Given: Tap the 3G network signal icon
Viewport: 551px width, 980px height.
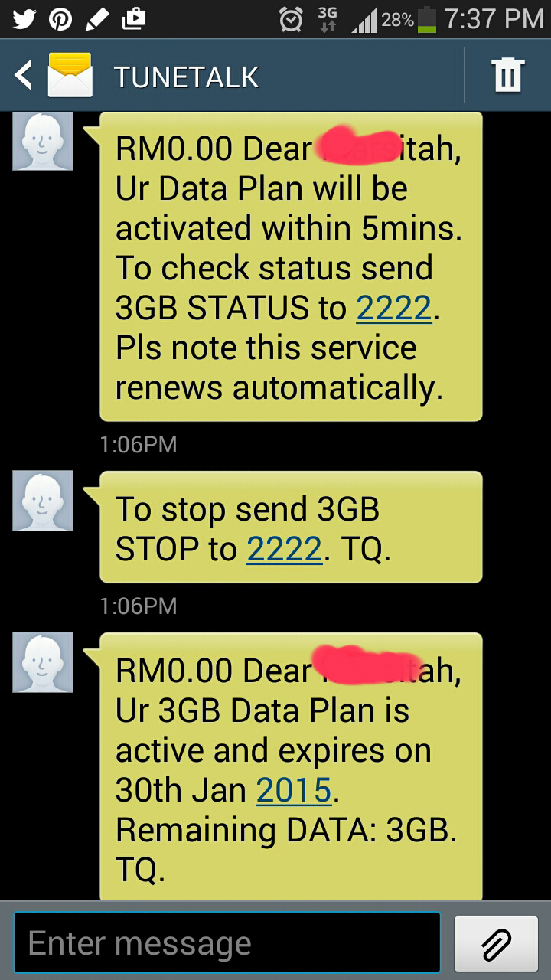Looking at the screenshot, I should (x=328, y=19).
